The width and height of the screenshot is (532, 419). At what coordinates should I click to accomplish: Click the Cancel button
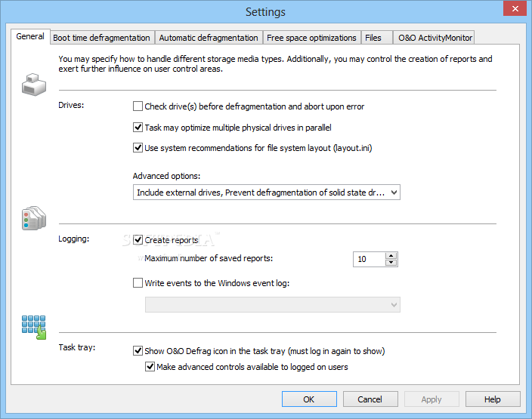pyautogui.click(x=370, y=399)
